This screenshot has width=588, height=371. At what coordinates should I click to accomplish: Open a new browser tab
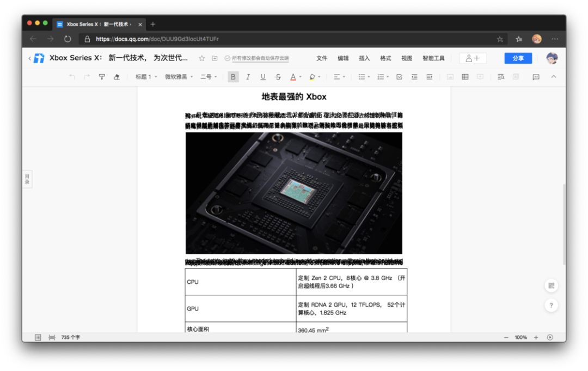coord(152,25)
